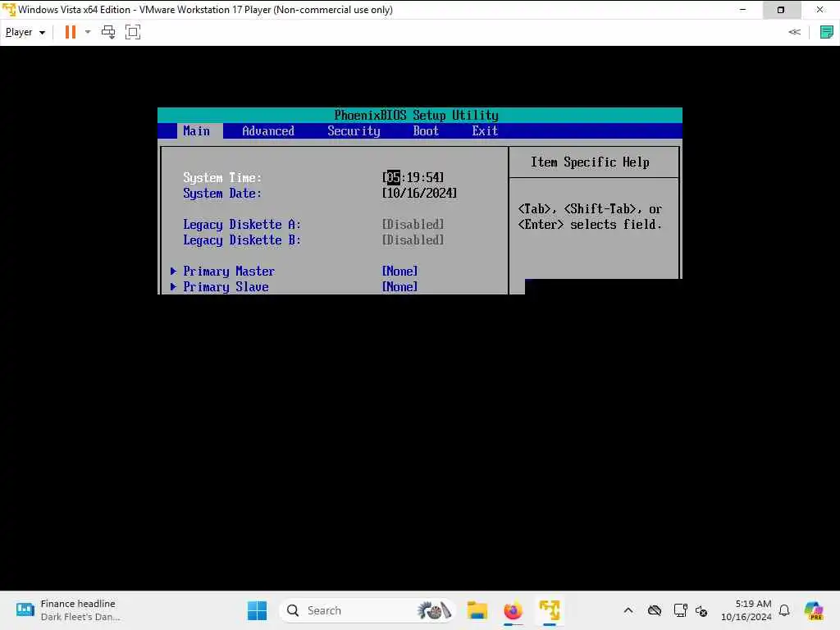The height and width of the screenshot is (630, 840).
Task: Switch to the Exit BIOS tab
Action: point(485,130)
